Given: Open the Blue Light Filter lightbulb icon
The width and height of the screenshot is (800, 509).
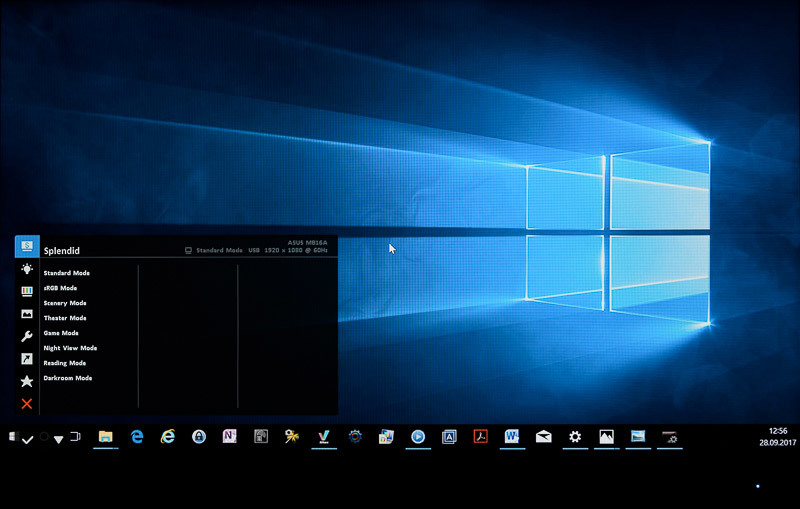Looking at the screenshot, I should pyautogui.click(x=27, y=269).
